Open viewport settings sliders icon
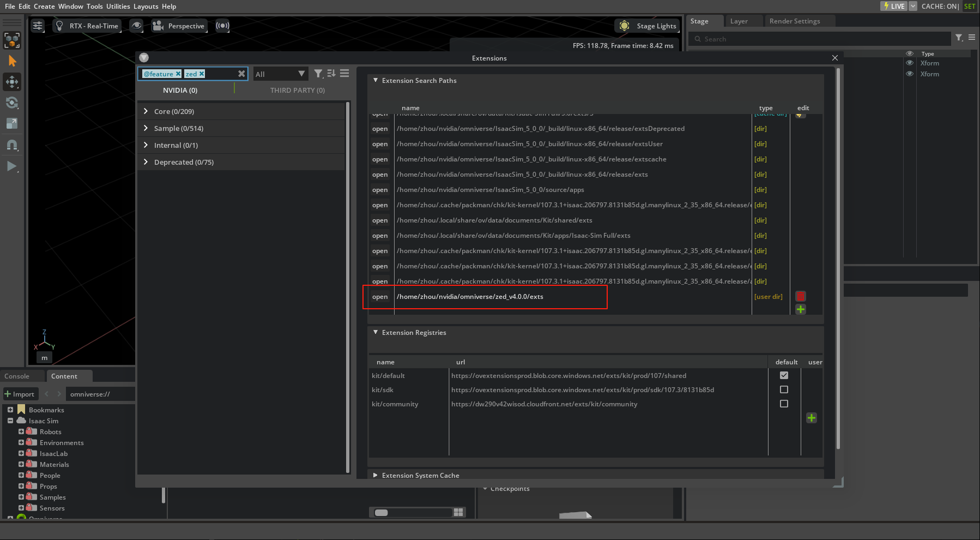Screen dimensions: 980x540 (38, 26)
